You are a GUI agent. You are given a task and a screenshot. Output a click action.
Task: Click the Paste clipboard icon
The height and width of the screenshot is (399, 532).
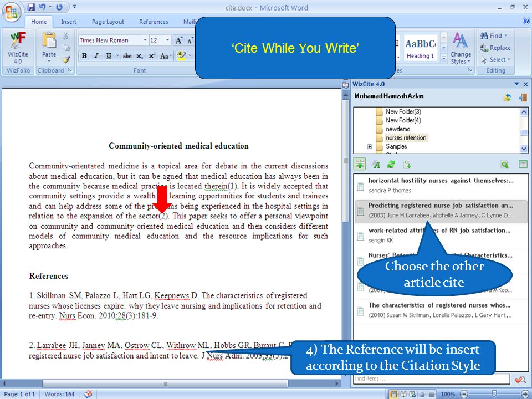(49, 40)
